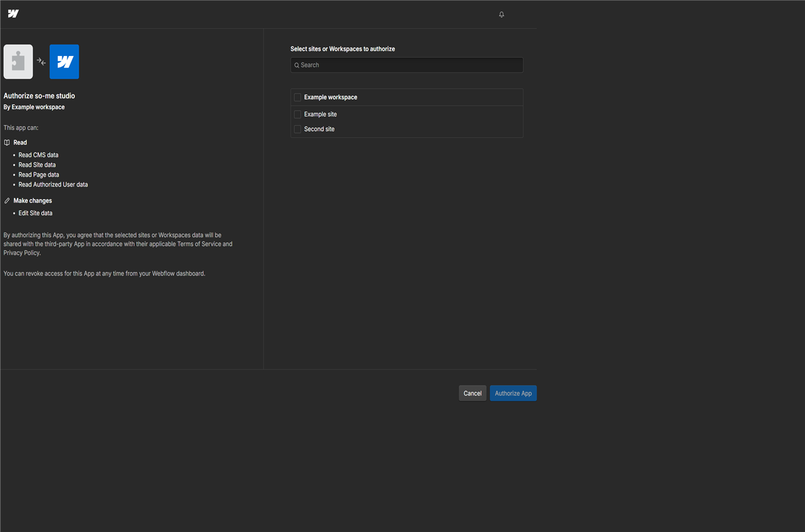The height and width of the screenshot is (532, 805).
Task: Click the revoke access notice text
Action: point(104,274)
